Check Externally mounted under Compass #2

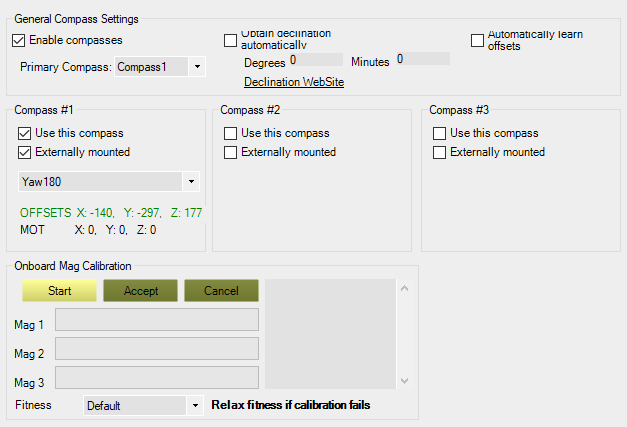(x=230, y=153)
